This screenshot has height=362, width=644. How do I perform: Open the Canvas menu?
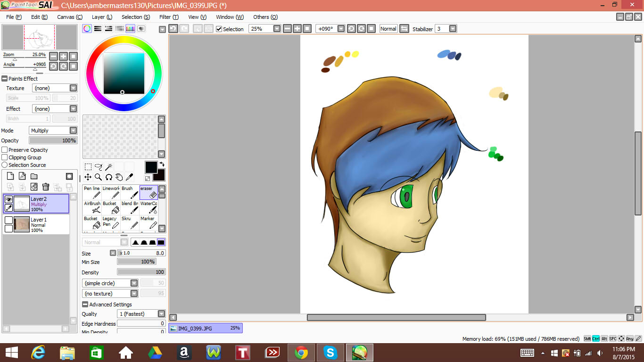69,17
